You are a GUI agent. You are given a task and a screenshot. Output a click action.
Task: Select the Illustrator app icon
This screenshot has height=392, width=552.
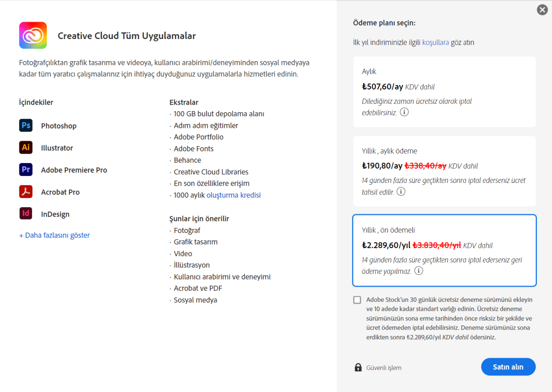(26, 147)
